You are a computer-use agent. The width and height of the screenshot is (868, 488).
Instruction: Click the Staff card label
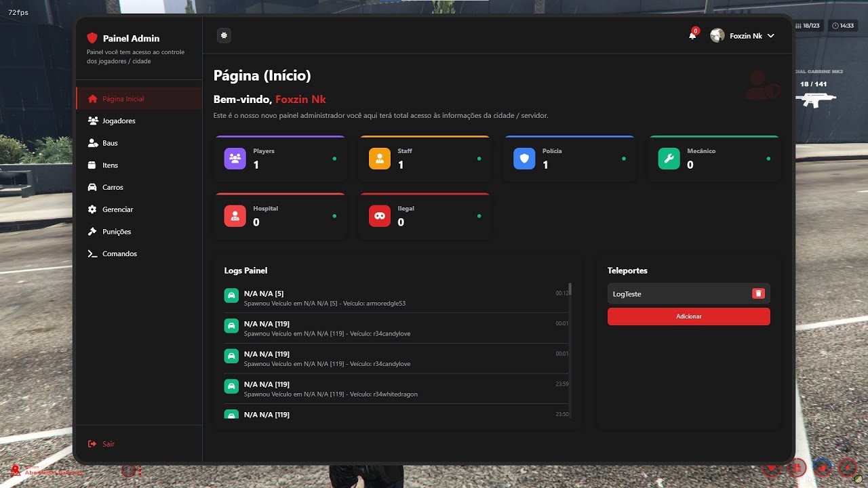tap(405, 151)
